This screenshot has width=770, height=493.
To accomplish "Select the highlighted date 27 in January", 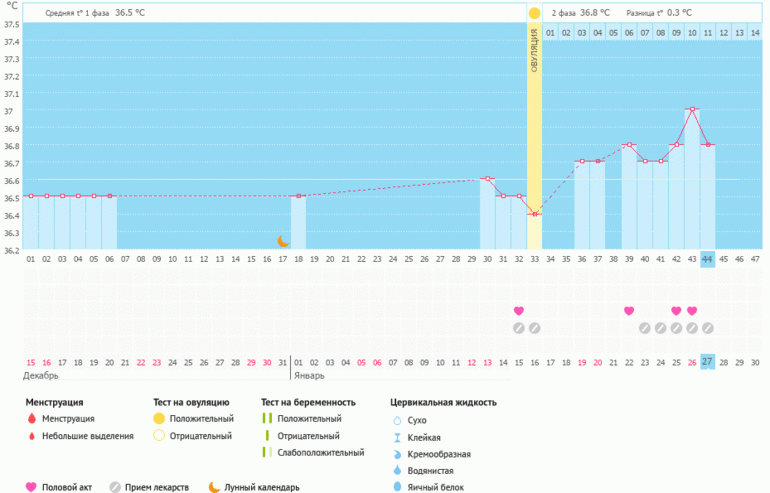I will coord(707,361).
